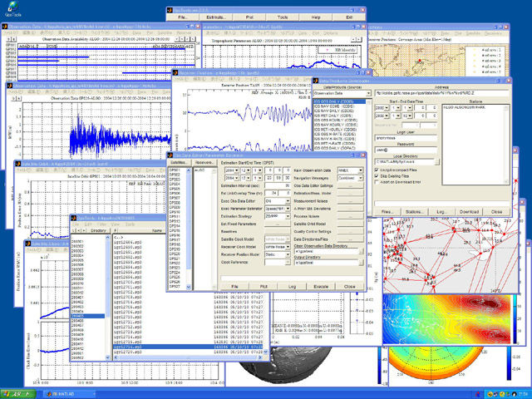
Task: Open Satellite Orbit Model settings button
Action: [x=350, y=224]
